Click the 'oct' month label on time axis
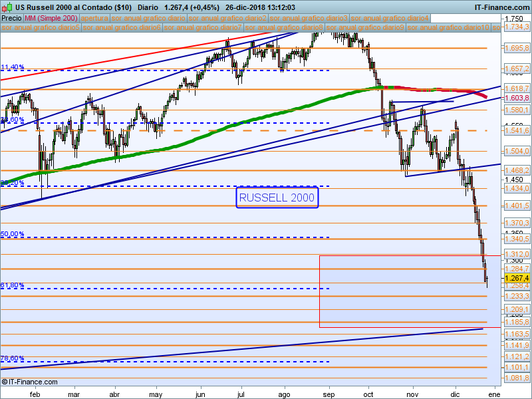Image resolution: width=532 pixels, height=399 pixels. coord(368,394)
